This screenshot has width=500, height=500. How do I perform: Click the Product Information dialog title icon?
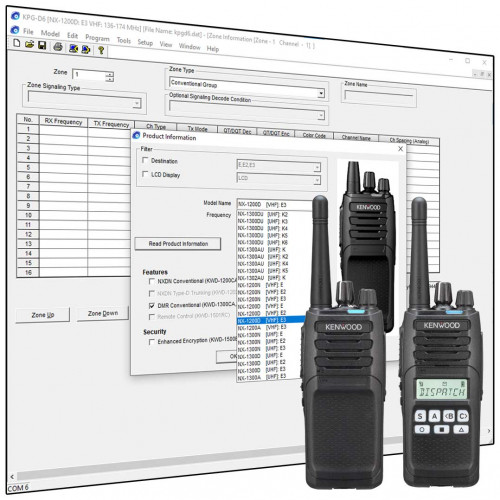click(x=136, y=135)
